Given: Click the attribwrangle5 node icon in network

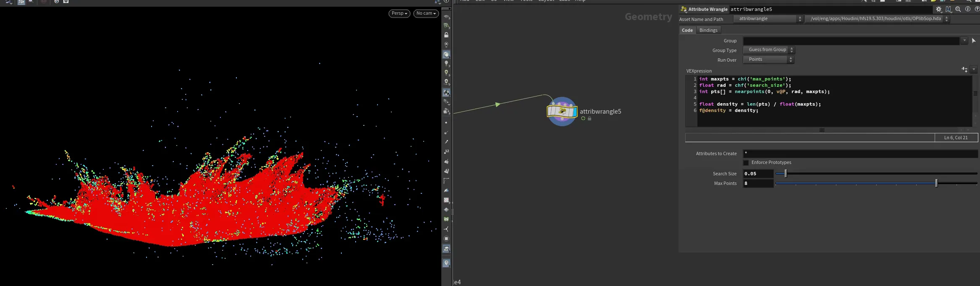Looking at the screenshot, I should tap(562, 111).
